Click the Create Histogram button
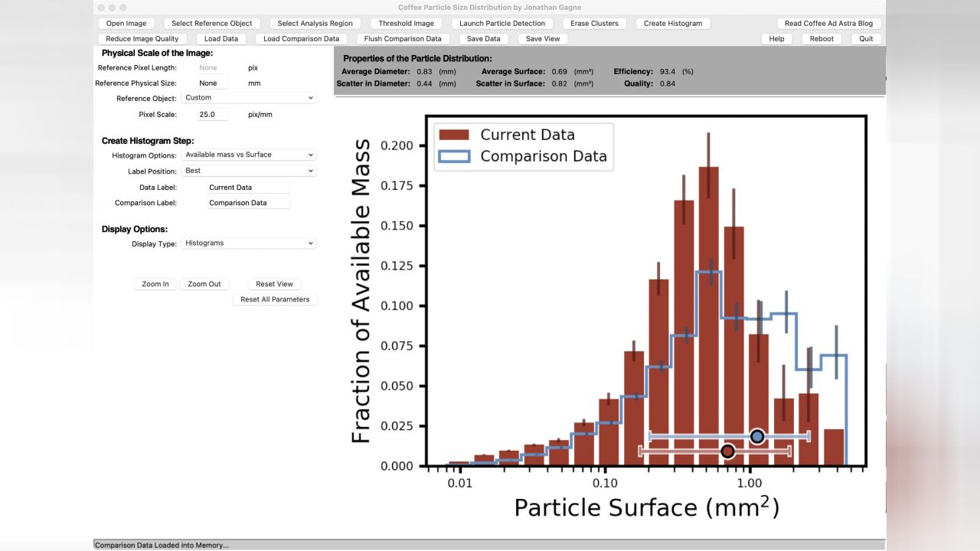 coord(673,23)
